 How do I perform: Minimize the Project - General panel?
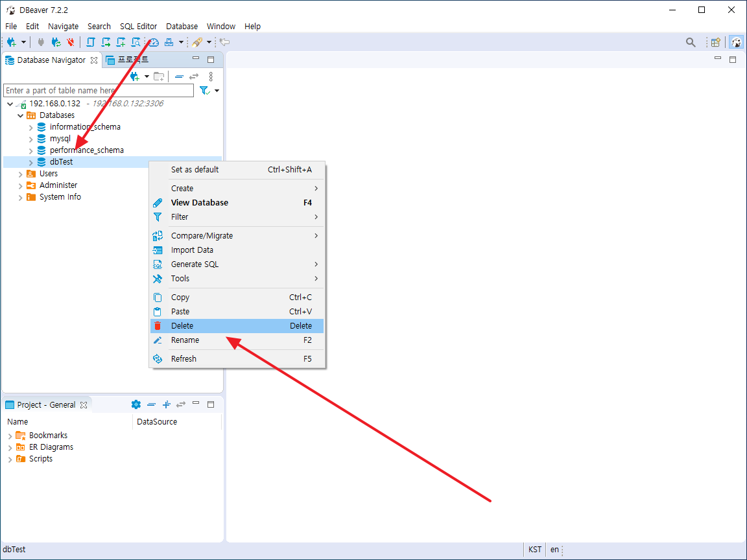pyautogui.click(x=196, y=403)
